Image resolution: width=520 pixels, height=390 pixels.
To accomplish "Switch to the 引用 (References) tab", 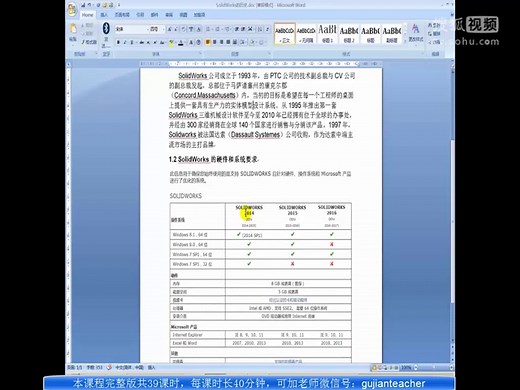I will [x=140, y=15].
